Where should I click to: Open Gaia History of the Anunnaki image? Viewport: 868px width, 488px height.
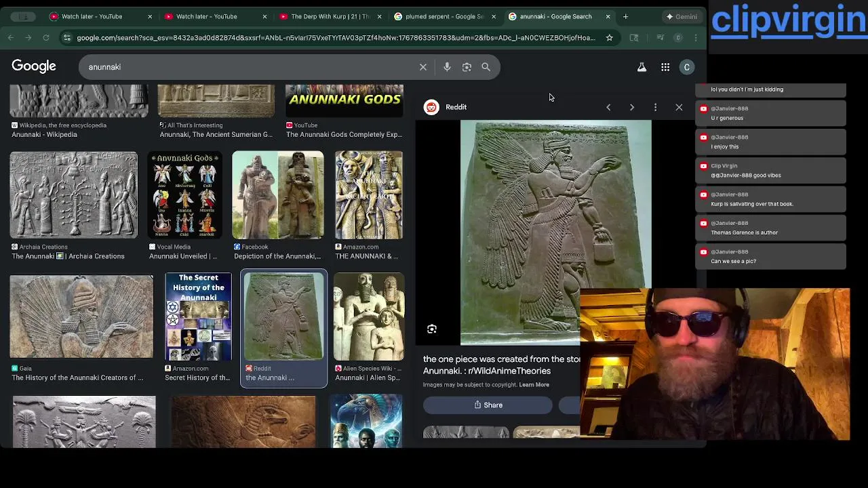(x=81, y=317)
